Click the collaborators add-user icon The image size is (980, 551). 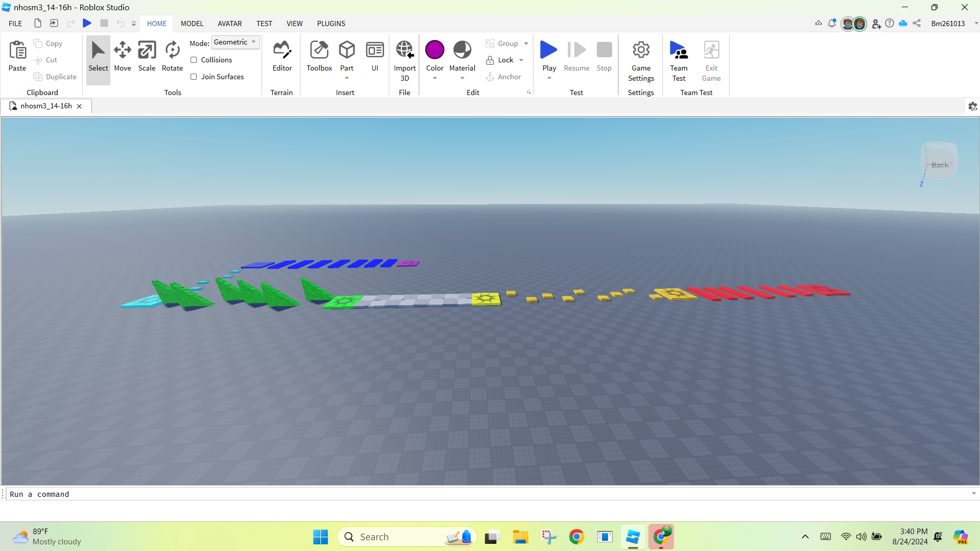(876, 24)
